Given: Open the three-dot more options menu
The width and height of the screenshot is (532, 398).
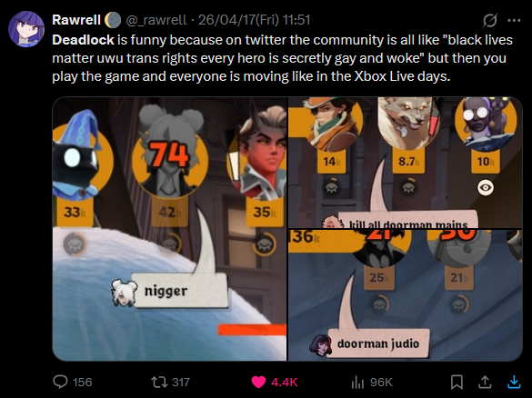Looking at the screenshot, I should (x=514, y=20).
